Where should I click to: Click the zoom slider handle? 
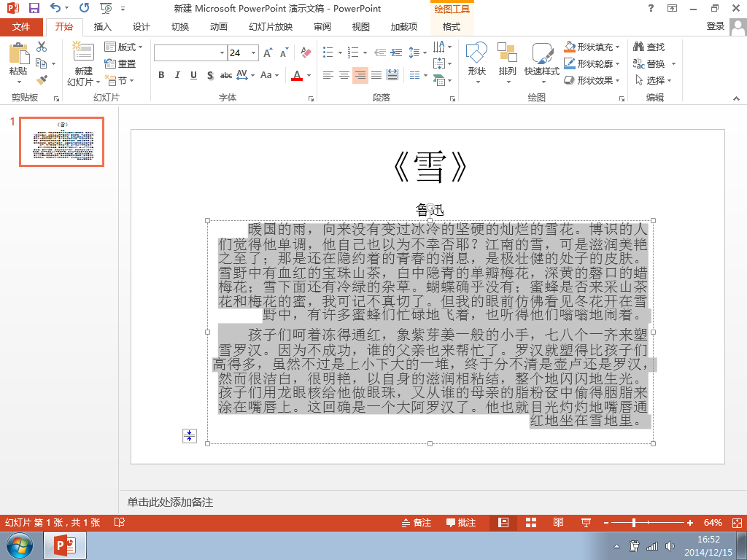(634, 522)
